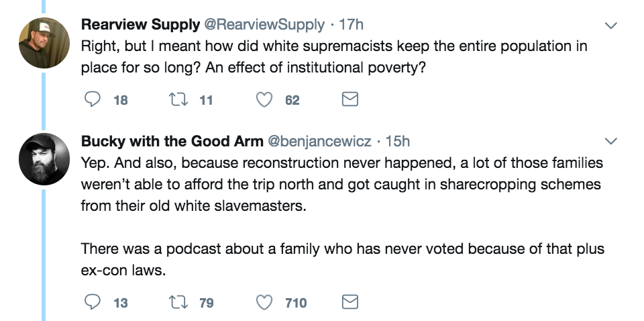Open more options chevron on Rearview Supply tweet

(611, 26)
